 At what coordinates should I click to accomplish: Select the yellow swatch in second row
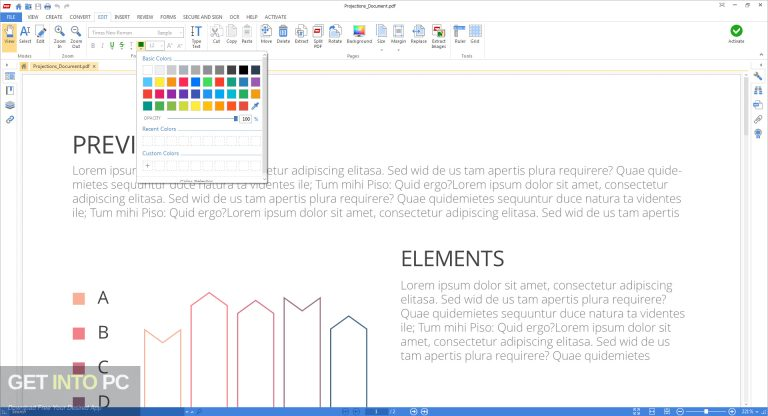point(160,82)
